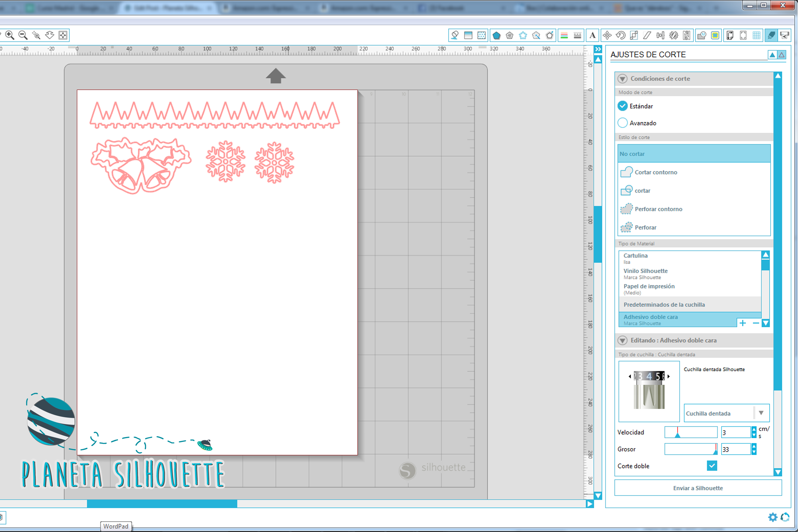Select Adhesivo doble cara material
Screen dimensions: 798x532
pyautogui.click(x=678, y=320)
